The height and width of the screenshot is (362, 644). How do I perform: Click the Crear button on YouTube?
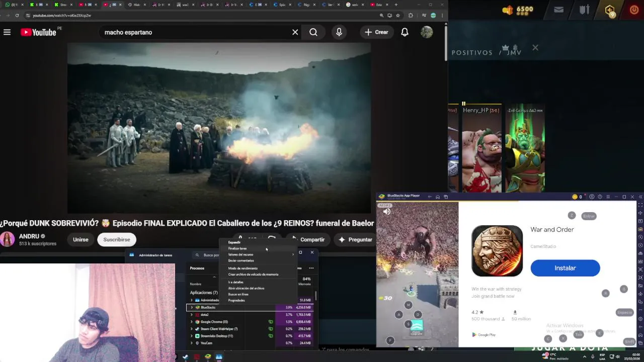[x=377, y=32]
